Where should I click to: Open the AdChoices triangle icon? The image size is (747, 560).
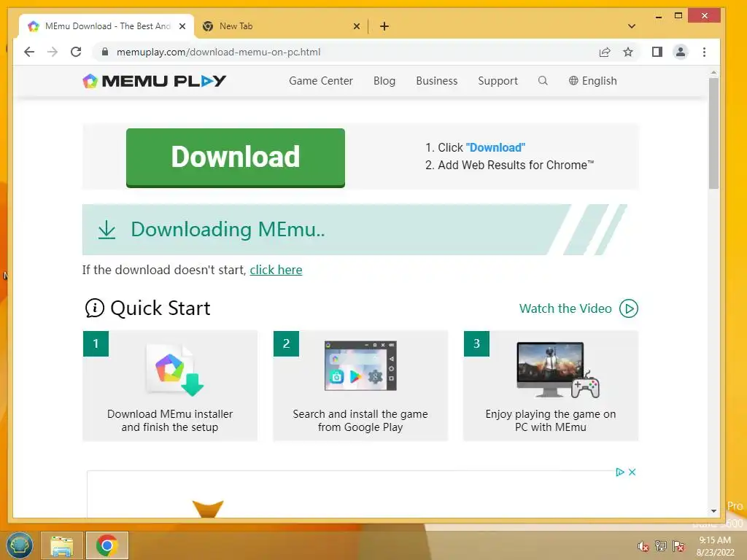[x=620, y=472]
